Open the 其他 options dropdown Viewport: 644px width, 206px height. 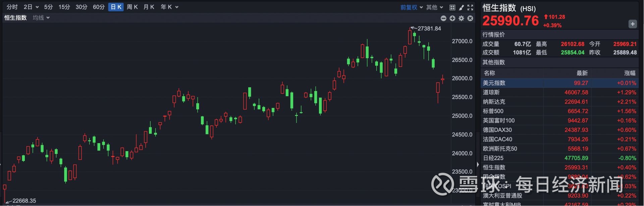435,7
